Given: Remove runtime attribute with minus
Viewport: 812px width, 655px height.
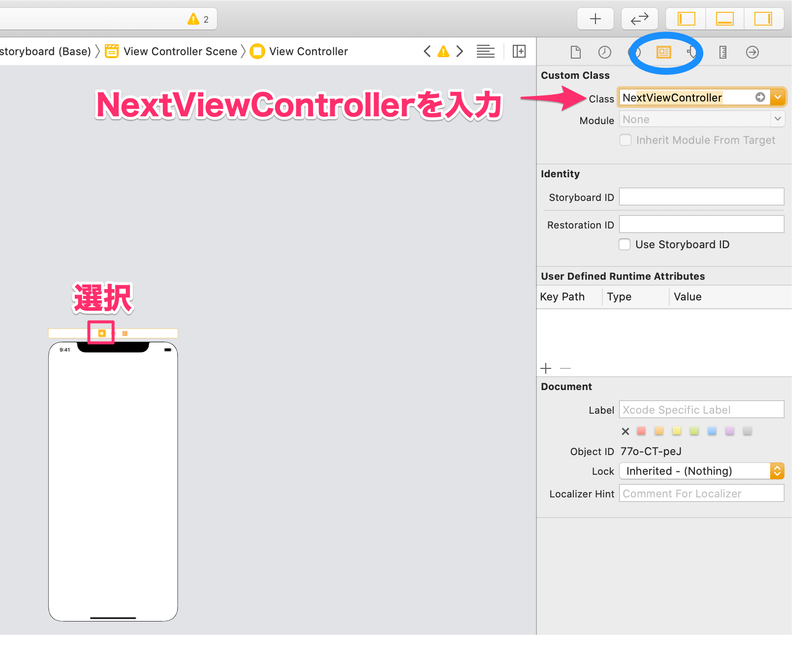Looking at the screenshot, I should point(565,368).
